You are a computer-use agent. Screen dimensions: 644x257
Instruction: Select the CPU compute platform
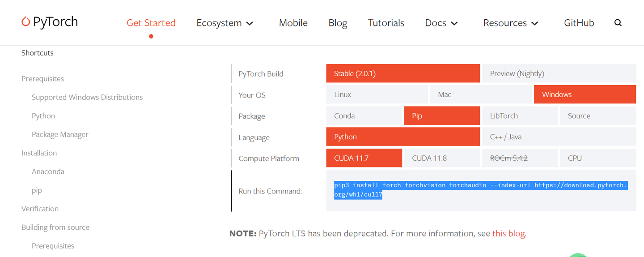597,158
